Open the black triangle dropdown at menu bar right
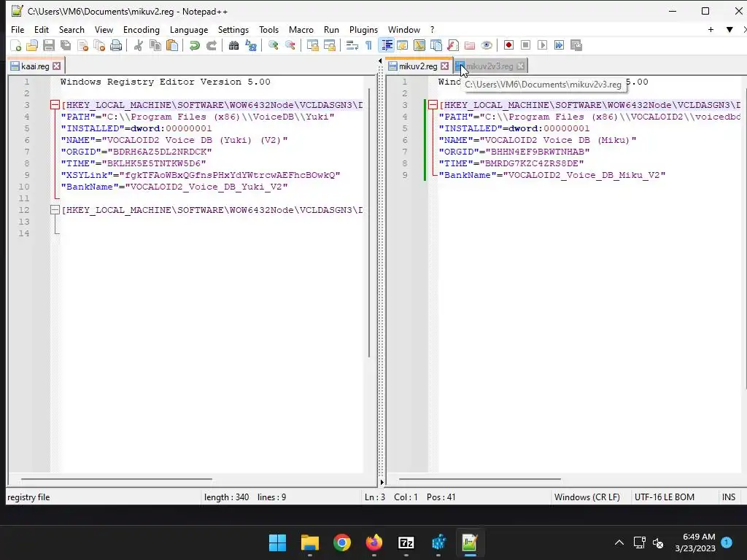This screenshot has height=560, width=747. coord(729,29)
